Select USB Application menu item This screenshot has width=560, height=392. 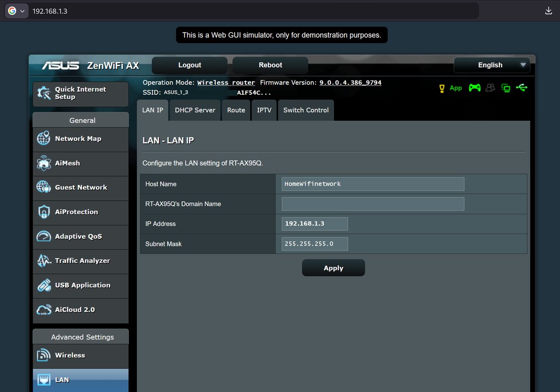pos(81,286)
